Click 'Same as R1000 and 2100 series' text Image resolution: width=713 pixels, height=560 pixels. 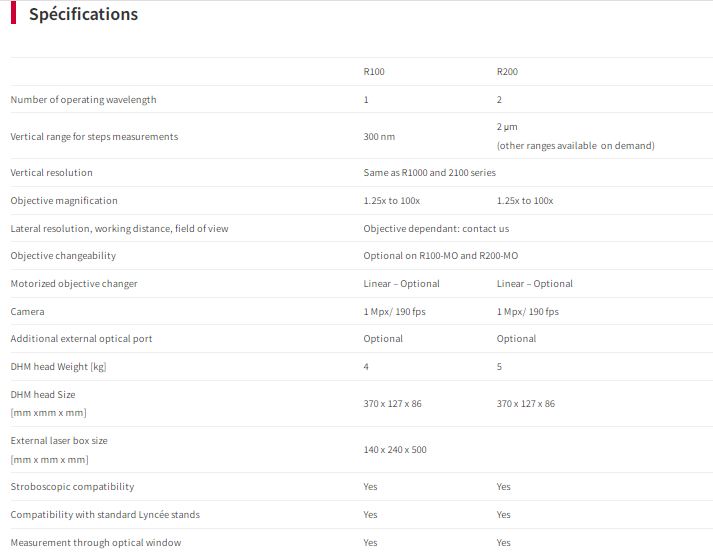[429, 173]
